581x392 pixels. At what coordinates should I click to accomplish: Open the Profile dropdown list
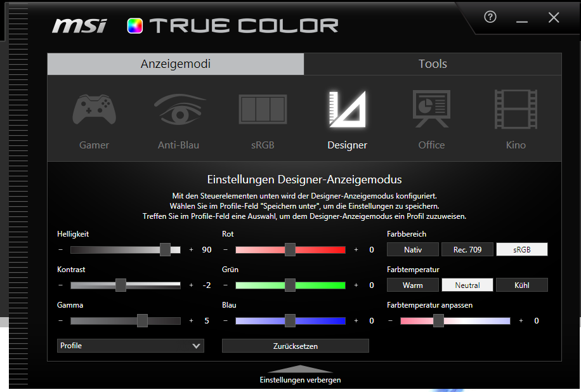[131, 346]
